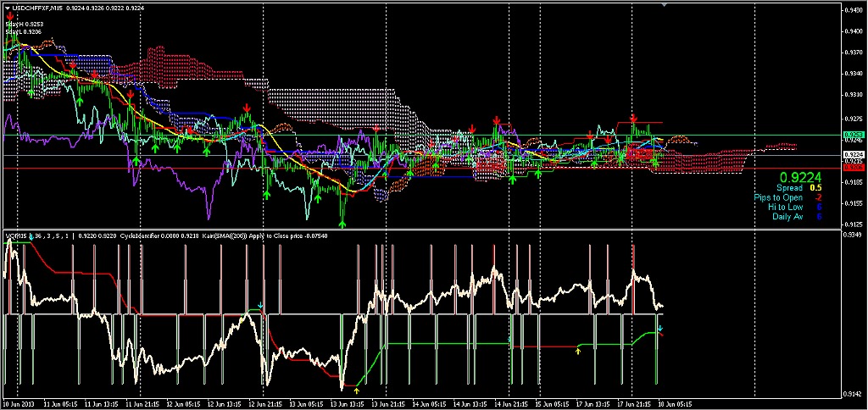This screenshot has height=410, width=868.
Task: Click the red 0.9206 price tag on axis
Action: [854, 169]
